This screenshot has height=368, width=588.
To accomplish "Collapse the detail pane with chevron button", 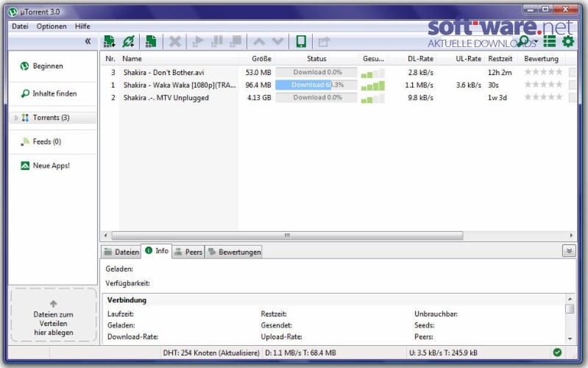I will (x=569, y=251).
